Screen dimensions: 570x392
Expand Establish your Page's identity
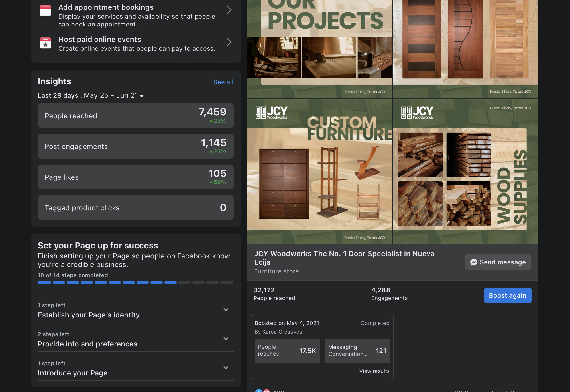click(x=226, y=310)
